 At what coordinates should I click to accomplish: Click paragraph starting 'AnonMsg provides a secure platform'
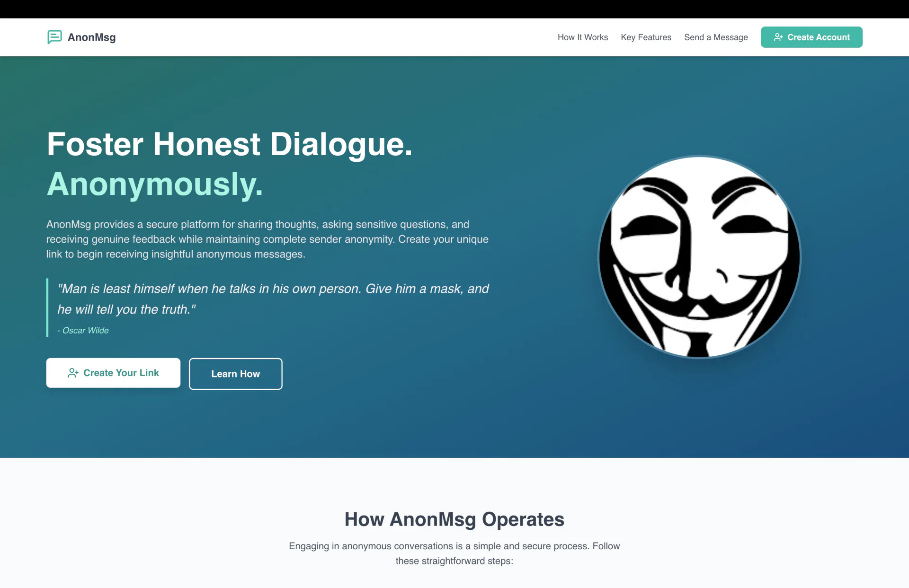coord(267,239)
